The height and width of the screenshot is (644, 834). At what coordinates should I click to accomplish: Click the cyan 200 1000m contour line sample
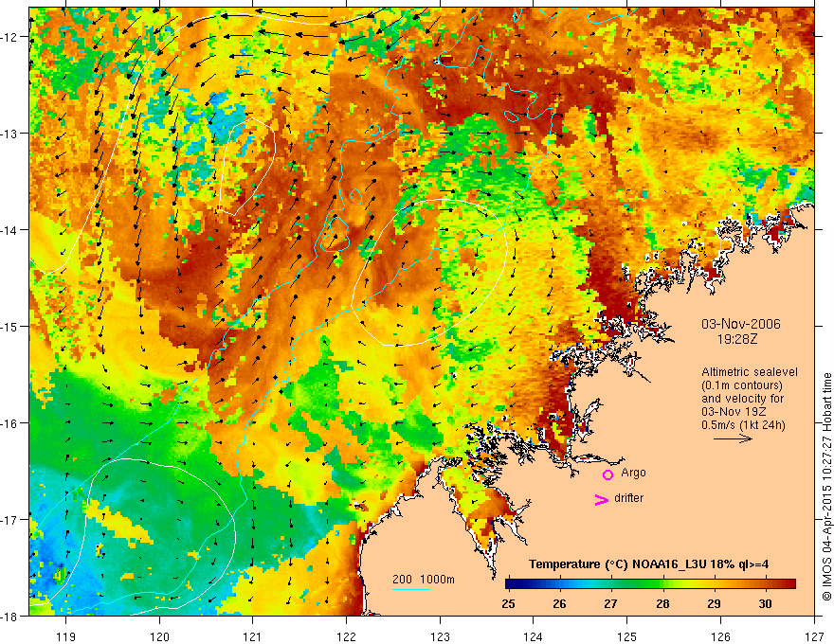point(411,589)
